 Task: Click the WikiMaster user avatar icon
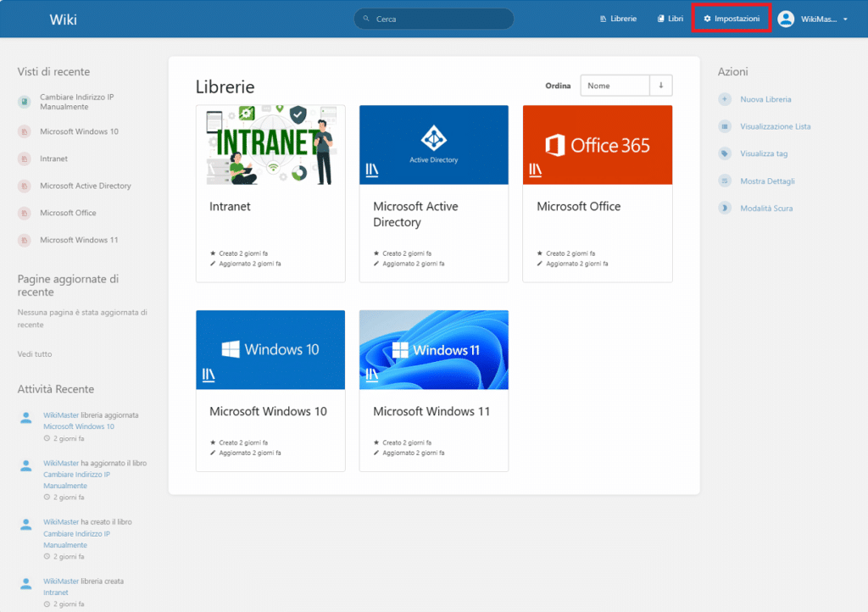click(x=786, y=19)
